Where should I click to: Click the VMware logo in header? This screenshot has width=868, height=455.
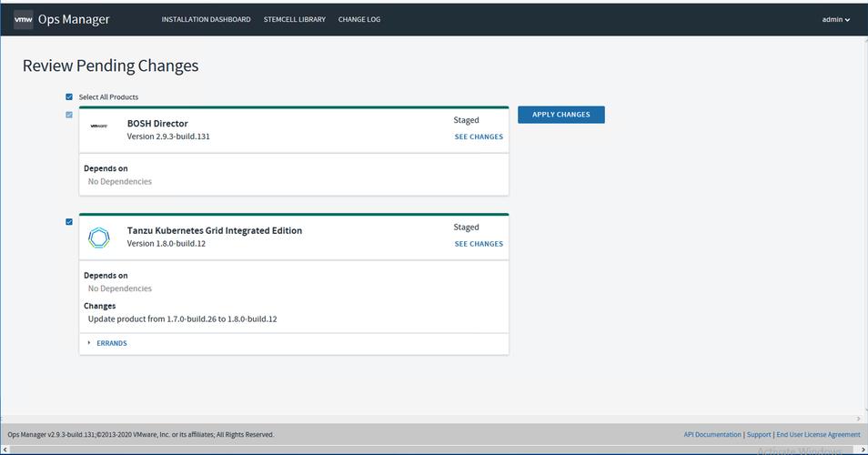24,19
